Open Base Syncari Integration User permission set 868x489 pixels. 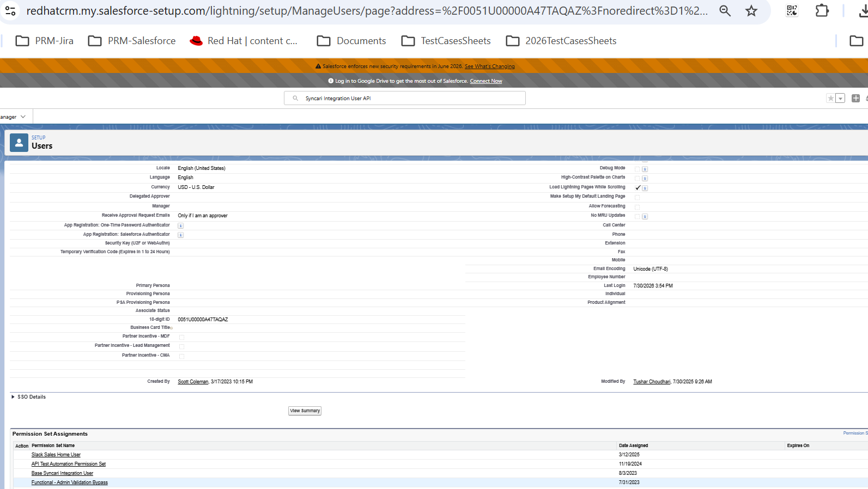(x=62, y=473)
